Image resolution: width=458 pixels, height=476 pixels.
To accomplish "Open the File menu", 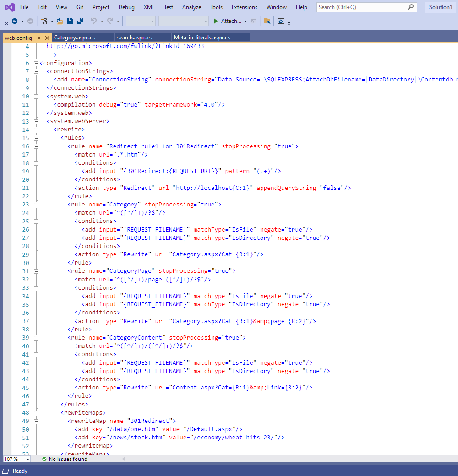I will [24, 7].
